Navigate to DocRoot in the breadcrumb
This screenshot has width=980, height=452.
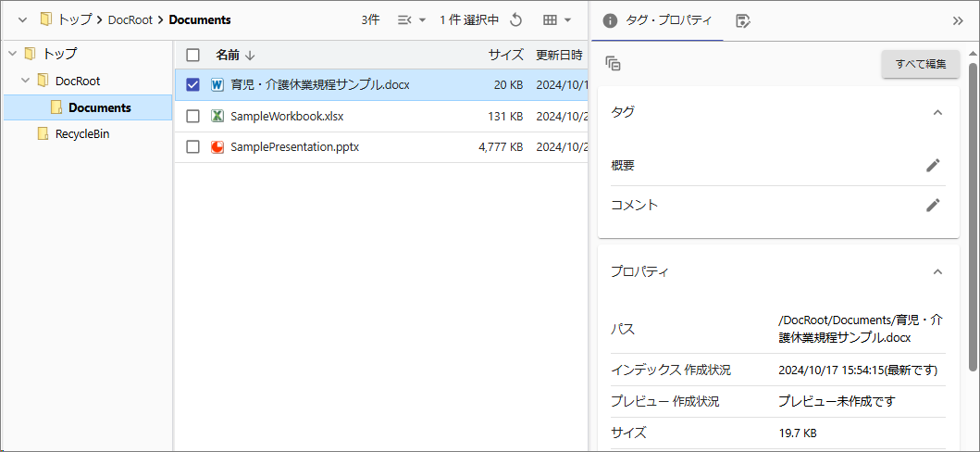129,19
